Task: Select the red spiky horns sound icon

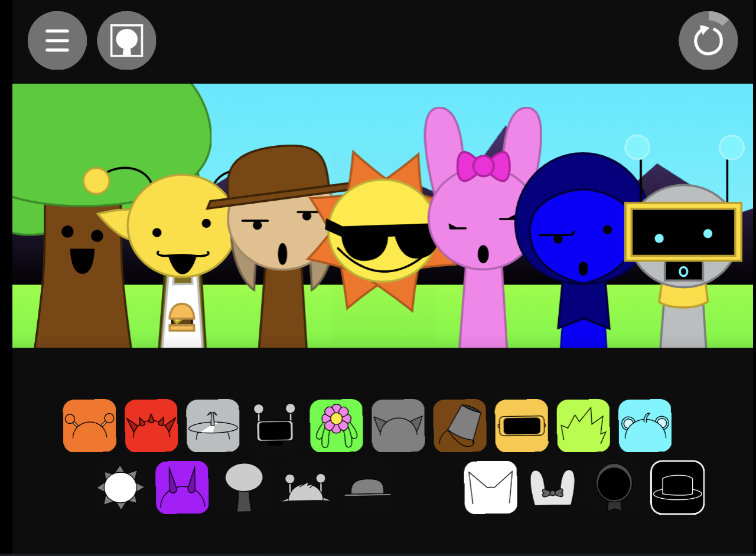Action: [x=151, y=426]
